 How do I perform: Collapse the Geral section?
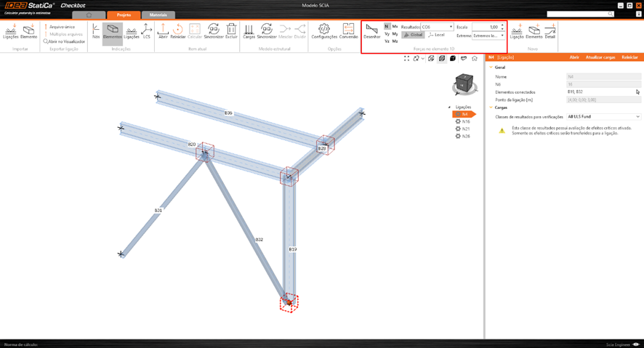[491, 68]
